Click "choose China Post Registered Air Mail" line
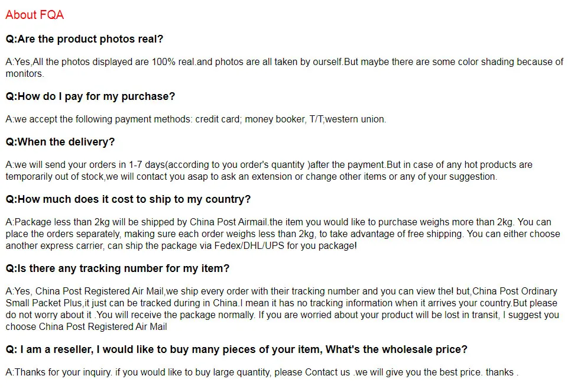Image resolution: width=574 pixels, height=392 pixels. [x=86, y=326]
